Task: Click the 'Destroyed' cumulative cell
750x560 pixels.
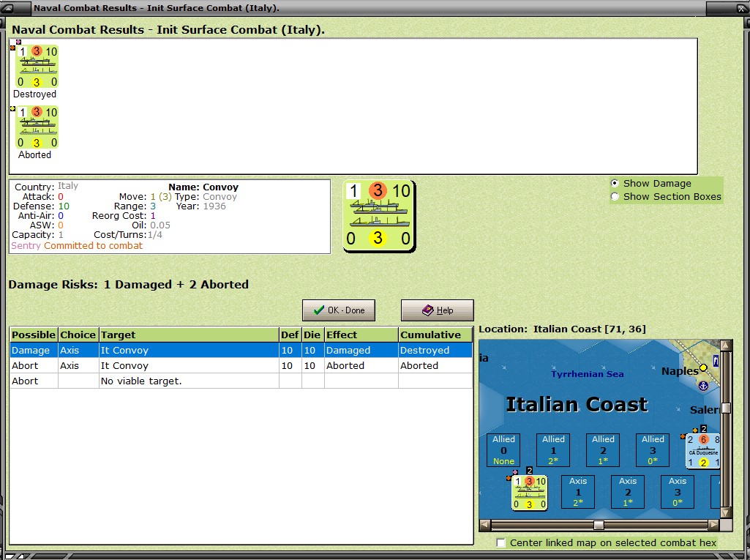Action: pos(435,351)
